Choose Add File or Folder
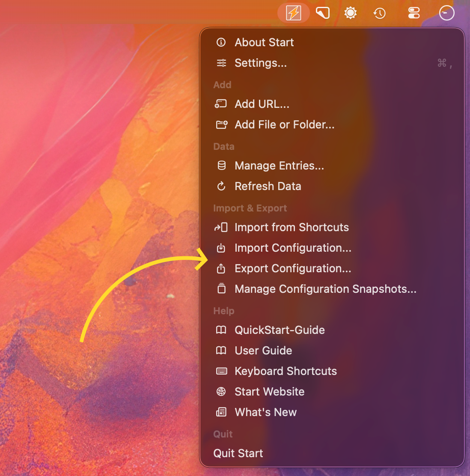This screenshot has height=476, width=470. tap(285, 125)
